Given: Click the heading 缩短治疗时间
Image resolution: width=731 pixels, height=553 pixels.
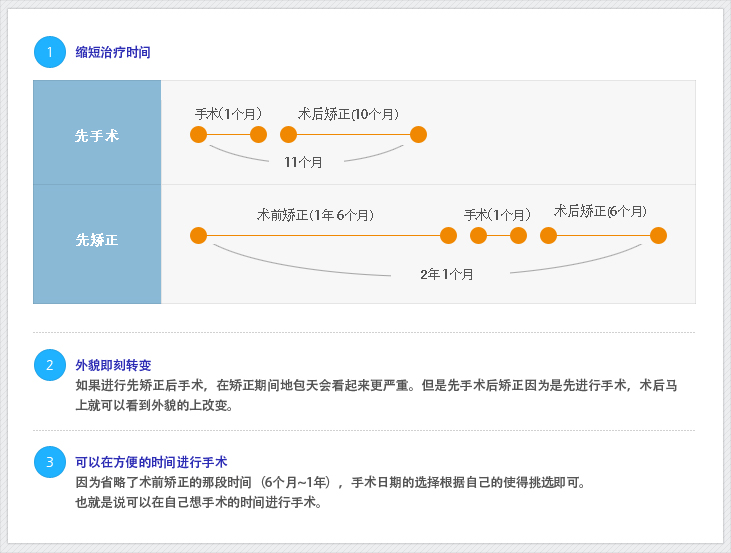Looking at the screenshot, I should 113,52.
